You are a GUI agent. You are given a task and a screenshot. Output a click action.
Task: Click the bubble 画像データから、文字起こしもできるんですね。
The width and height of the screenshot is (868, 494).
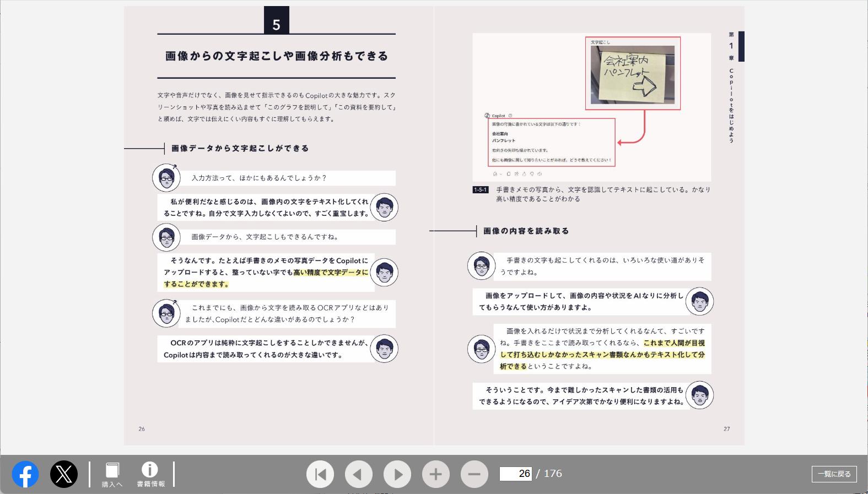pyautogui.click(x=287, y=237)
